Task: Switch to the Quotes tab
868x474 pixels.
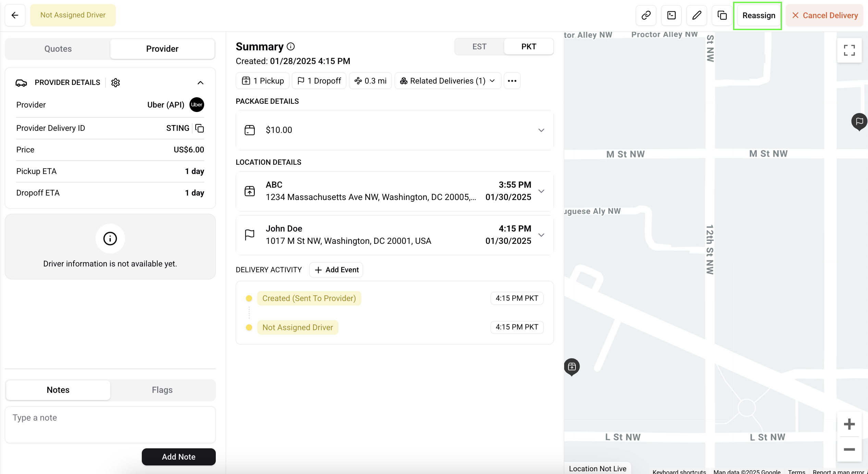Action: pos(58,49)
